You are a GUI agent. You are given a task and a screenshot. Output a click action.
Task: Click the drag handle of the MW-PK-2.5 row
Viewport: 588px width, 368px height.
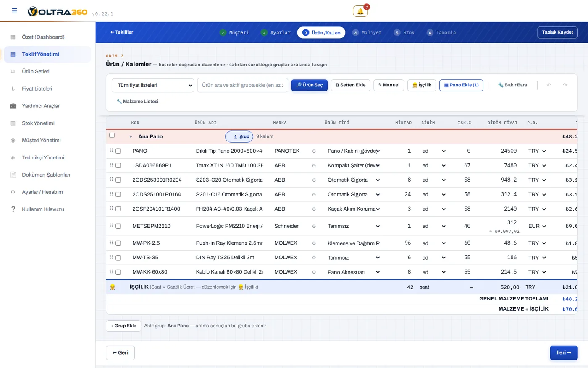pos(112,243)
